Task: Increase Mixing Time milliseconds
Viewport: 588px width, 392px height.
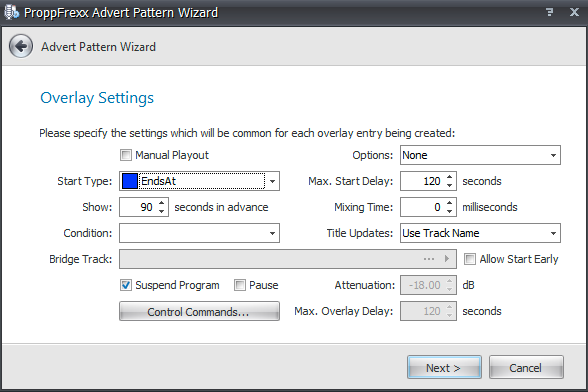Action: 449,203
